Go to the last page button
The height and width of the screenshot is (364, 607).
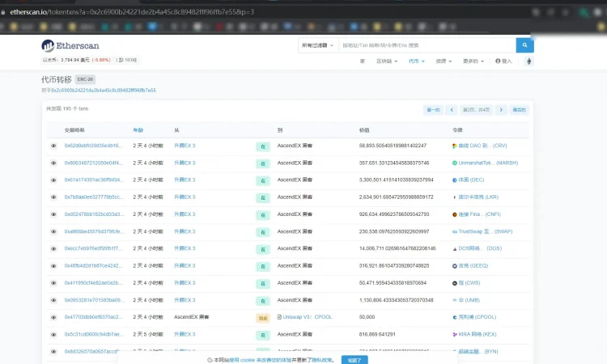[x=519, y=110]
